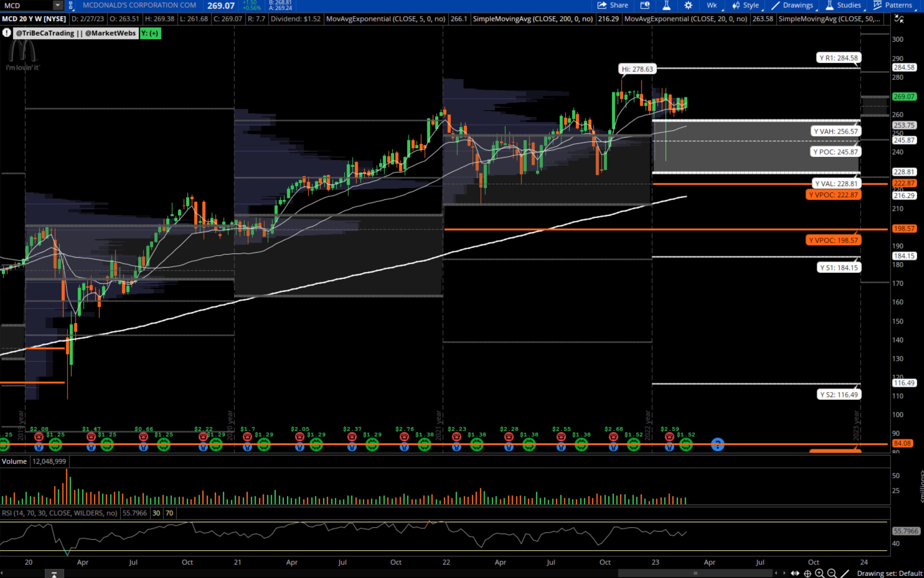Click the @TriBeCaTrading || @MarketWebs label
The width and height of the screenshot is (924, 578).
tap(76, 33)
